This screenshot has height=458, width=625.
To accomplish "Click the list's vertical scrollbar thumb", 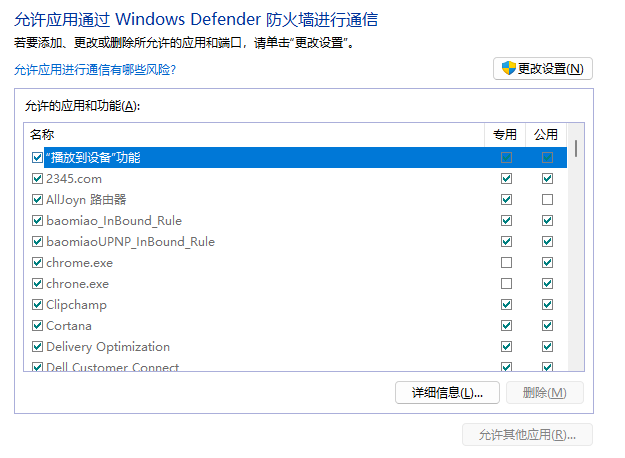I will click(x=576, y=148).
